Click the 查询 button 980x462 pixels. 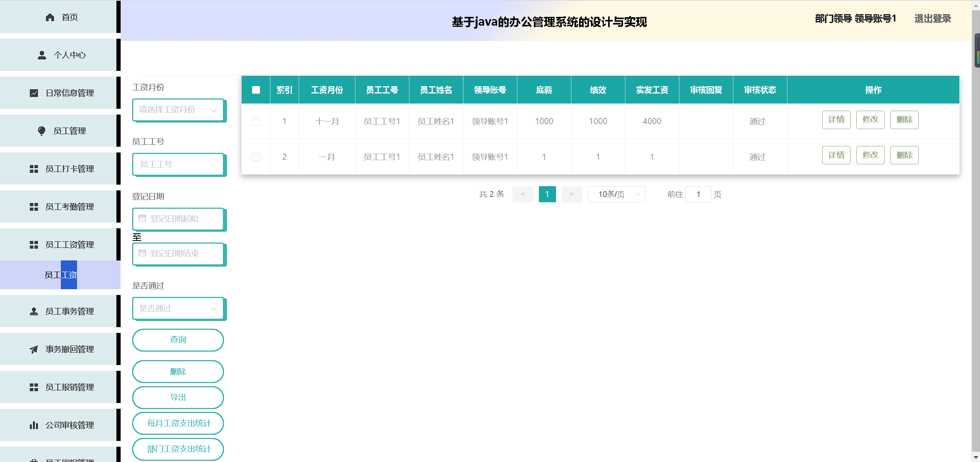(178, 340)
